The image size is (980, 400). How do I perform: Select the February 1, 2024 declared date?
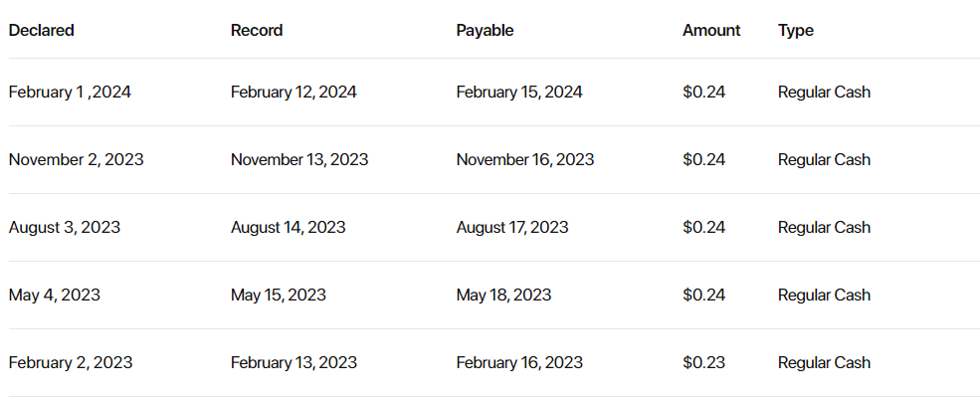70,92
